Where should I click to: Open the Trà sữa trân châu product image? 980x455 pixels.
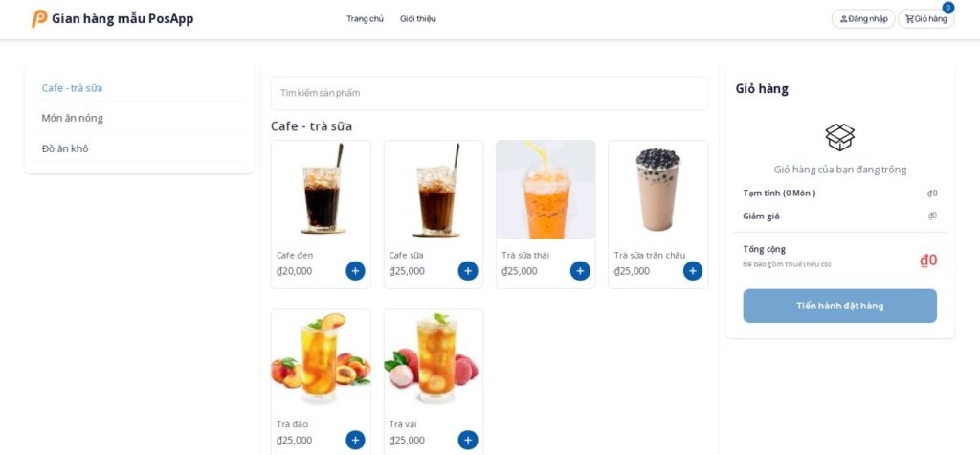pyautogui.click(x=658, y=190)
